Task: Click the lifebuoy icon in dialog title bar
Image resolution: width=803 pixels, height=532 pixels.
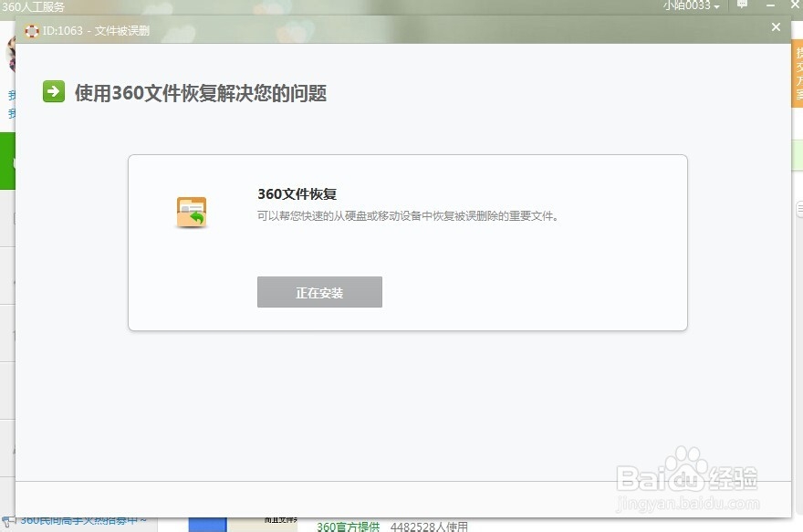Action: (32, 31)
